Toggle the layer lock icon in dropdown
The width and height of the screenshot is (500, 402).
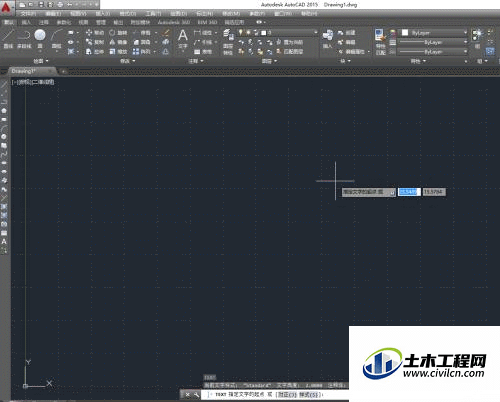(x=256, y=32)
